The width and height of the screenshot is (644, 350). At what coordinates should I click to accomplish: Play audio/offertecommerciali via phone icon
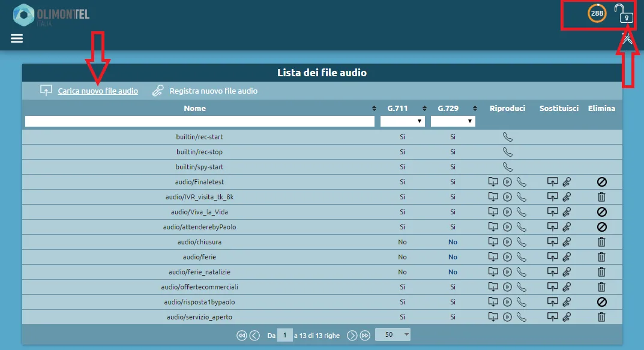pos(521,287)
